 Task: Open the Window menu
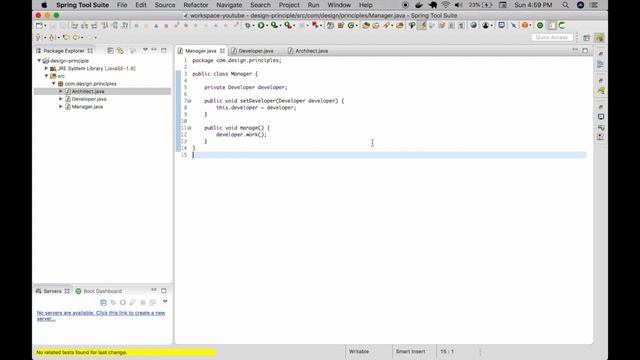click(x=339, y=5)
